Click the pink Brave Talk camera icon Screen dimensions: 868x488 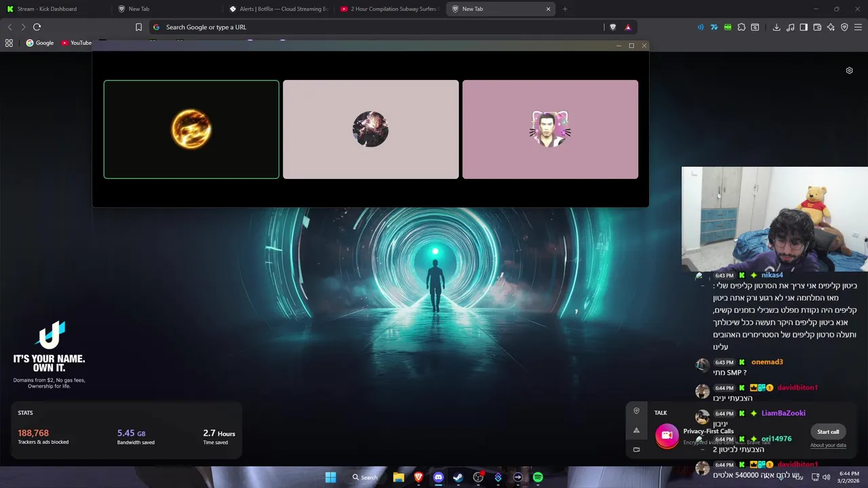[x=667, y=435]
